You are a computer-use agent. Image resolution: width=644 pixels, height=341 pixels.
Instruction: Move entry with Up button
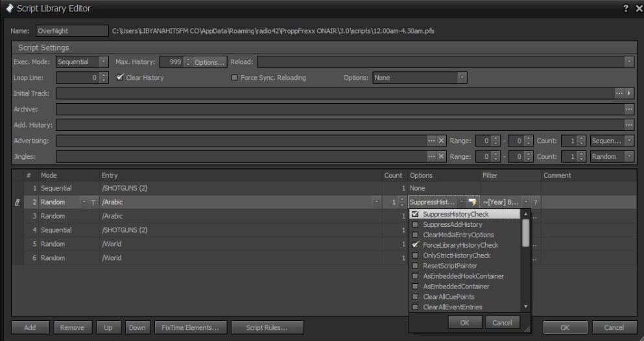point(108,327)
